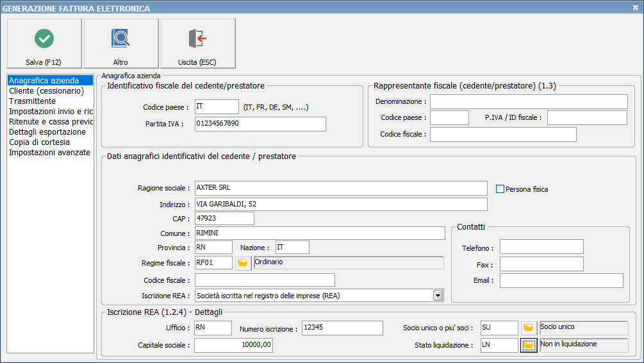644x363 pixels.
Task: Click the Rappresentante fiscale Denominazione field
Action: pyautogui.click(x=529, y=101)
